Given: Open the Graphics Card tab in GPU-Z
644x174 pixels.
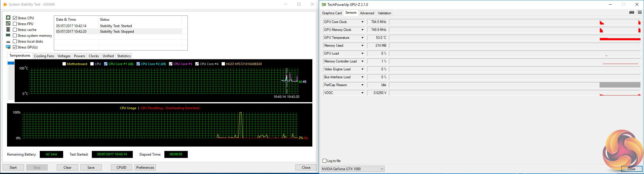Looking at the screenshot, I should [332, 13].
